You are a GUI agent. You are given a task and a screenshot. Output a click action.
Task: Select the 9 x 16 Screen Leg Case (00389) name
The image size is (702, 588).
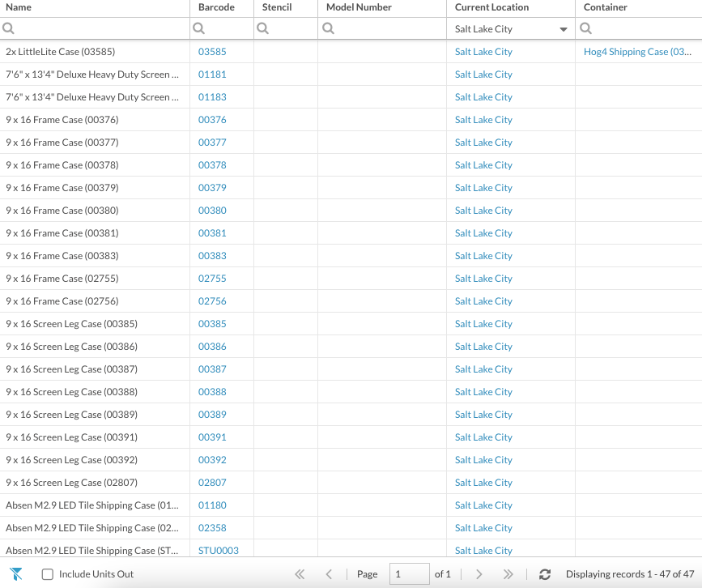coord(71,415)
